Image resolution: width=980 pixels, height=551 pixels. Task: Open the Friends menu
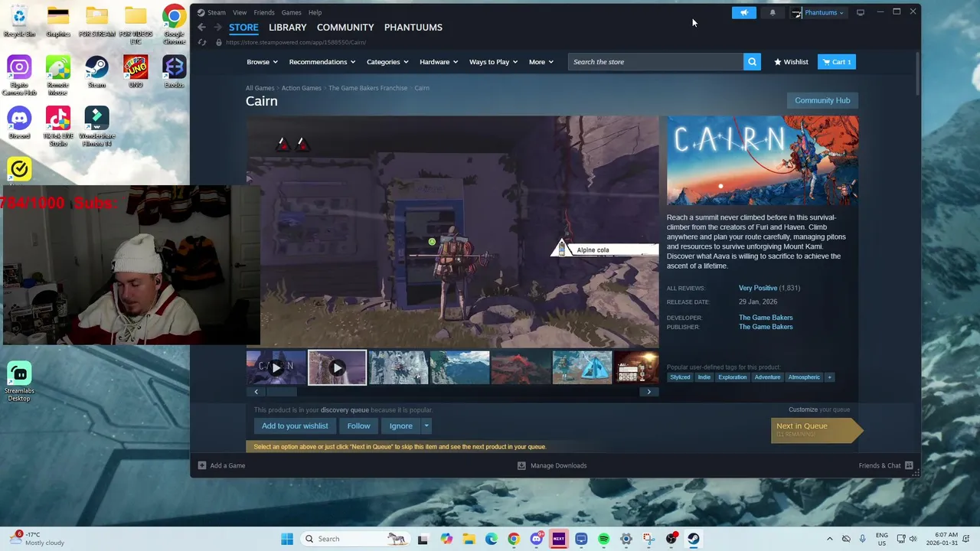[264, 12]
